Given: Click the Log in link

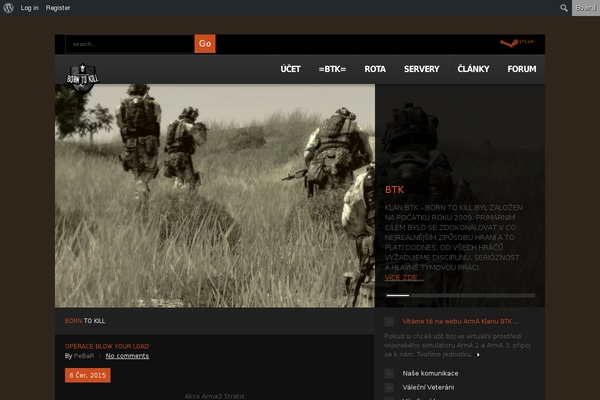Looking at the screenshot, I should [29, 8].
